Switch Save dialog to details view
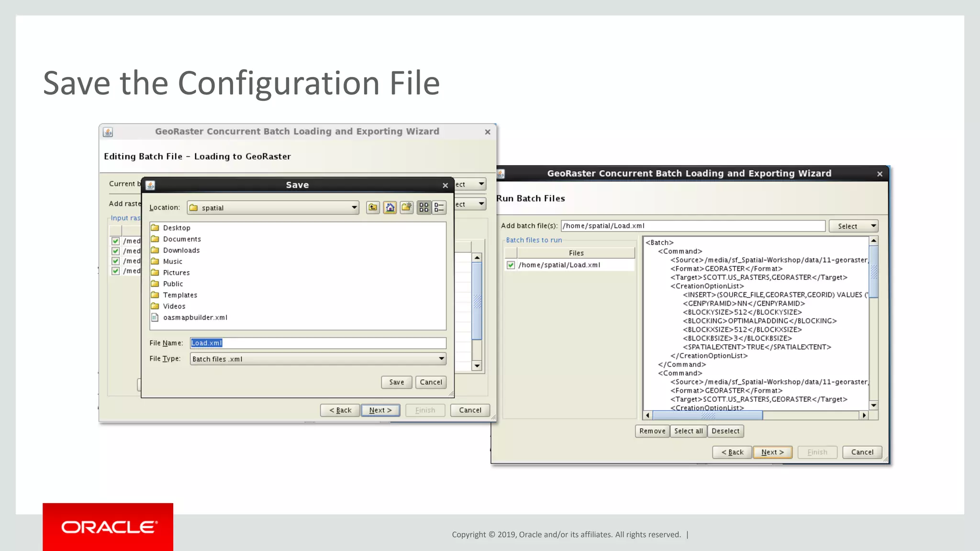 click(x=439, y=207)
